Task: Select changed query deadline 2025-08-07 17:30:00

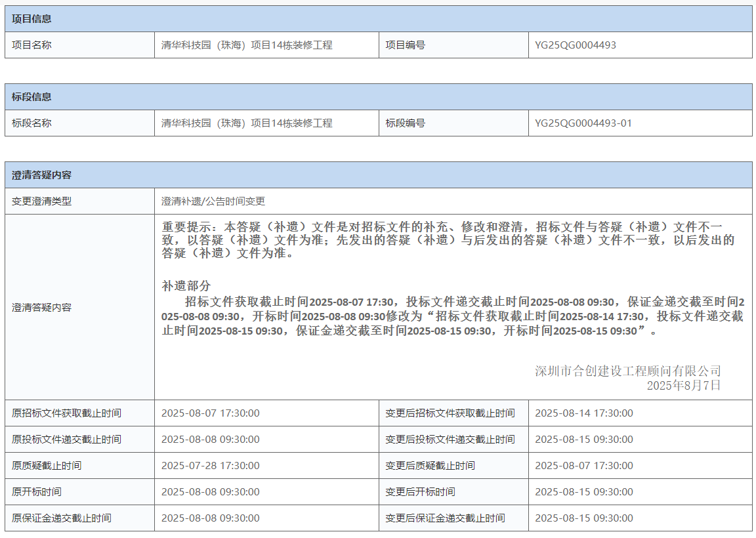Action: (x=584, y=466)
